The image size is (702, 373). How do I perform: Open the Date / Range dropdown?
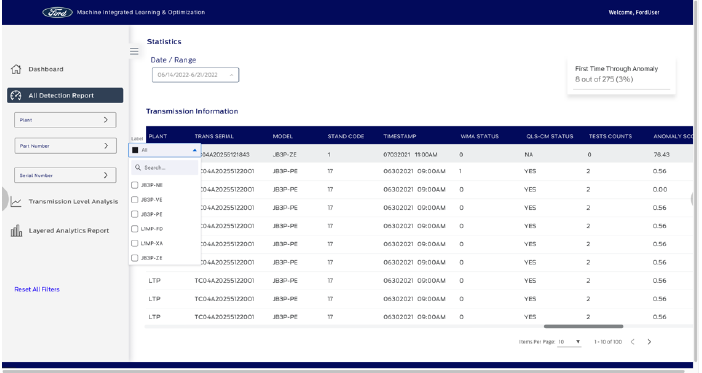click(195, 75)
